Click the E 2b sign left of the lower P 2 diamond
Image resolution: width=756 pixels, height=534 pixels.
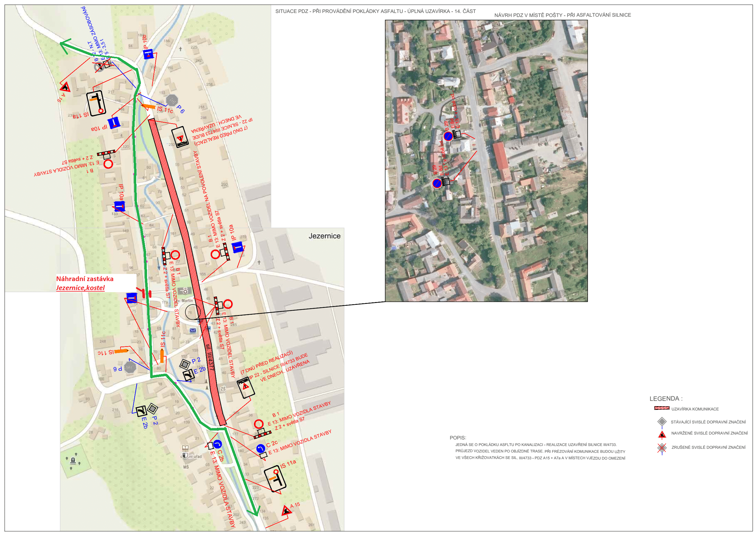coord(141,411)
